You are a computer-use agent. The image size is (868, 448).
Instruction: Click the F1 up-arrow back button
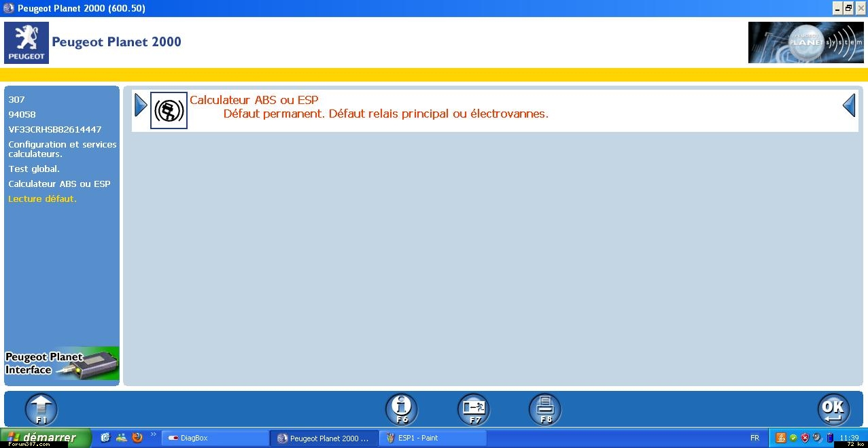41,409
